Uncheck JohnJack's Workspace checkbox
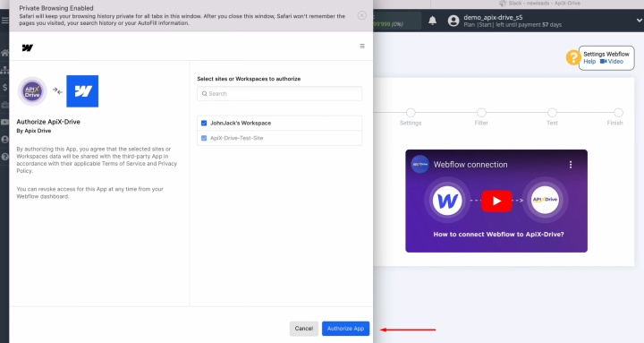 pos(204,123)
